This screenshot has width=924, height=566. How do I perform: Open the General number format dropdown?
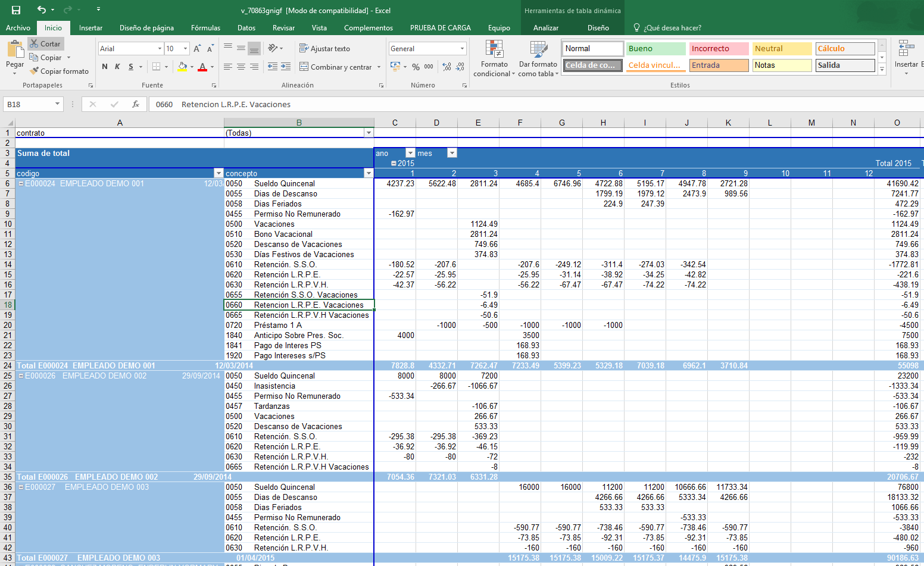click(462, 49)
